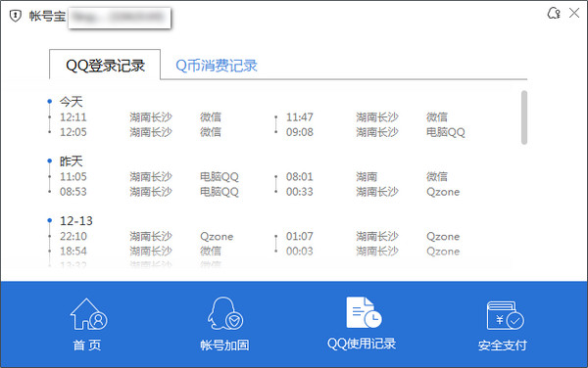The image size is (588, 368).
Task: Close the 帐号宝 window
Action: 574,13
